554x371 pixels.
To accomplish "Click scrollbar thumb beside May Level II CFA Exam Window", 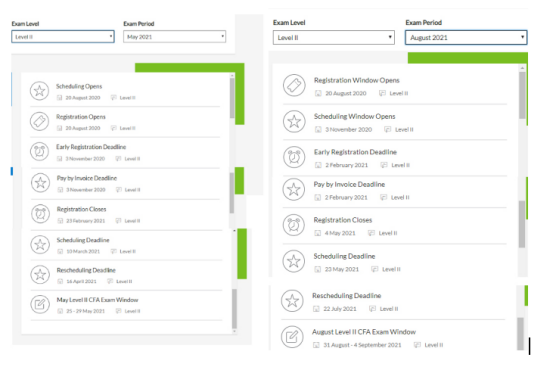I will (x=234, y=308).
